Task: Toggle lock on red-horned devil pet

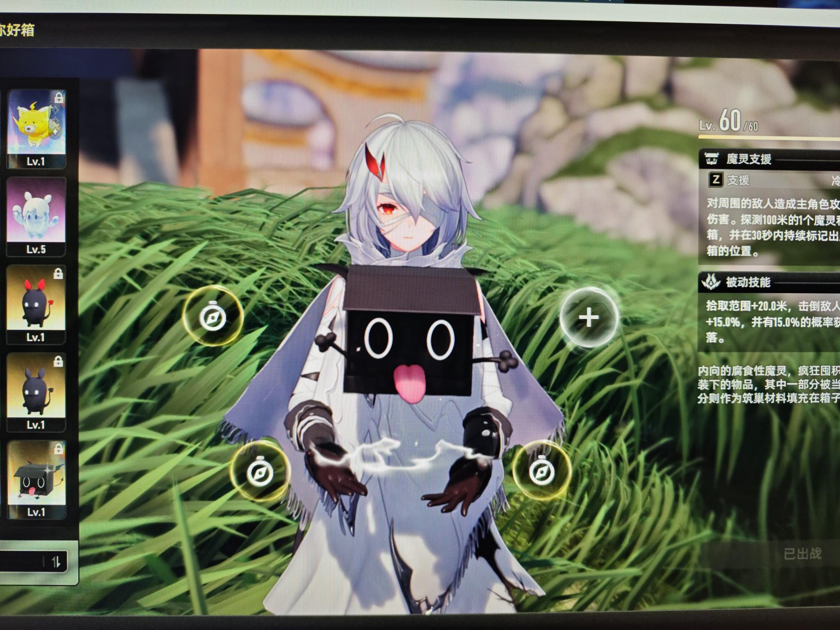Action: click(58, 273)
